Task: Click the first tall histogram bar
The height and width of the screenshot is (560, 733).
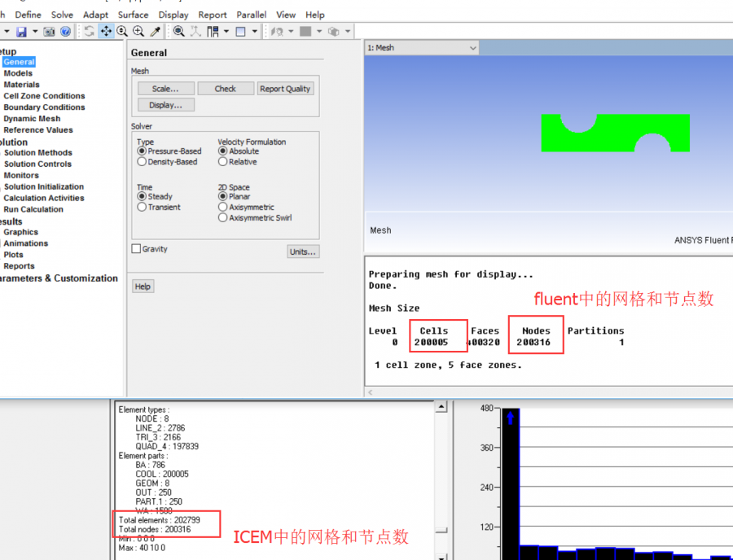Action: click(x=511, y=483)
